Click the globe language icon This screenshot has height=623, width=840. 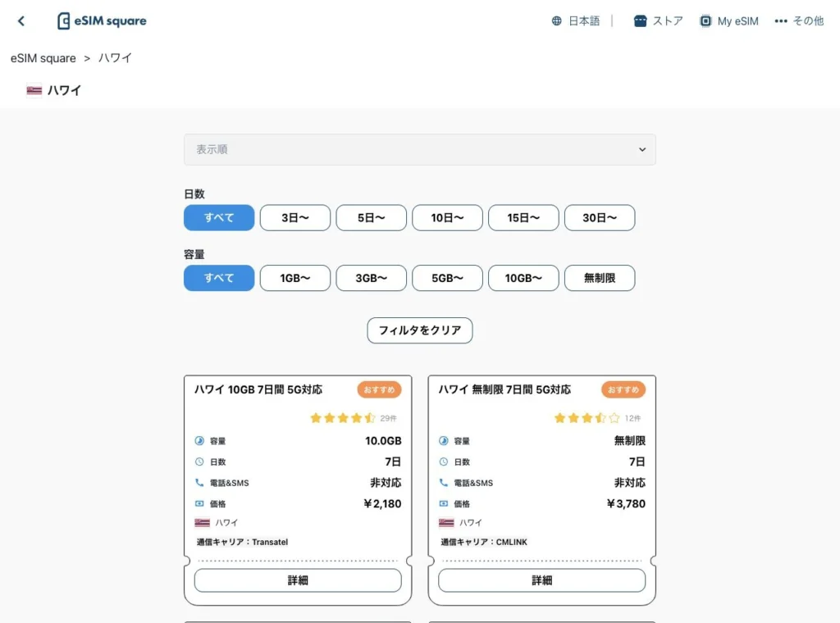[x=557, y=20]
